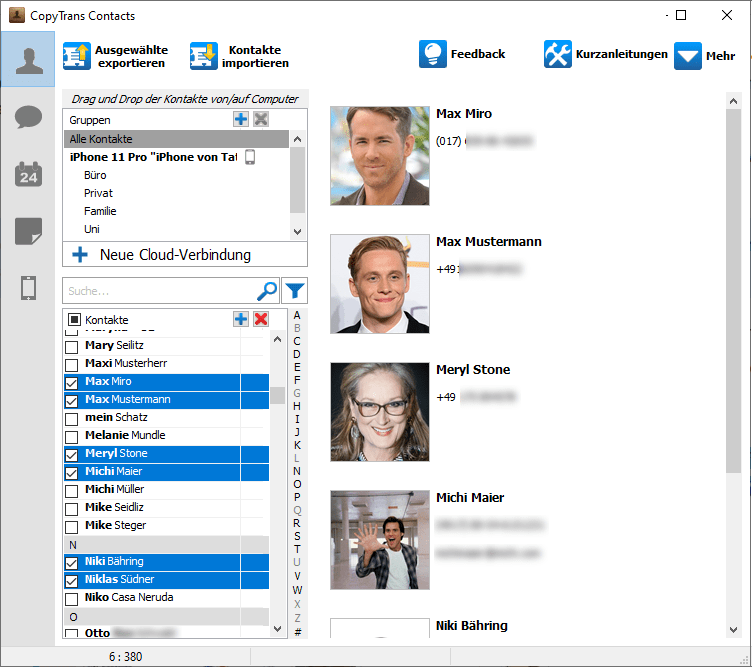This screenshot has width=752, height=667.
Task: Check the Melanie Mundle checkbox
Action: [71, 437]
